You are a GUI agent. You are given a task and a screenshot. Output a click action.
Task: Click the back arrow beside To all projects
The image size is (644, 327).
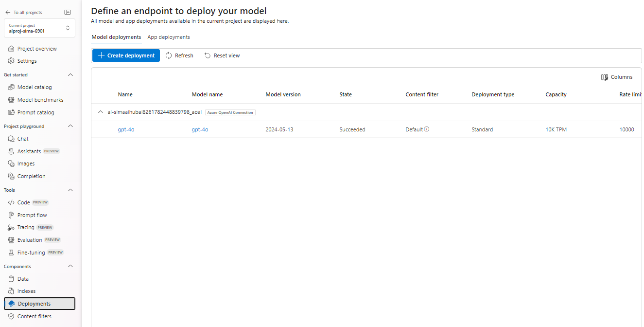[8, 12]
